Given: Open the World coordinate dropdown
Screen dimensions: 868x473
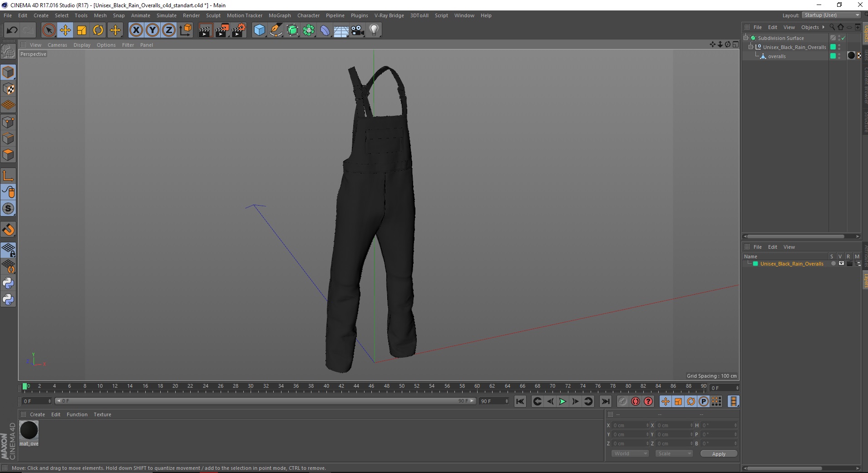Looking at the screenshot, I should [x=630, y=453].
